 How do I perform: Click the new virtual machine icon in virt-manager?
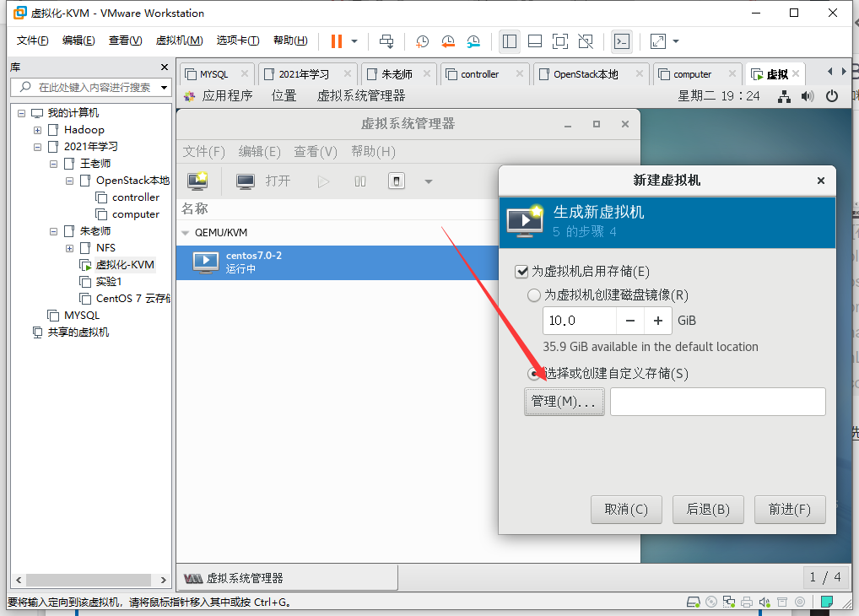click(197, 181)
